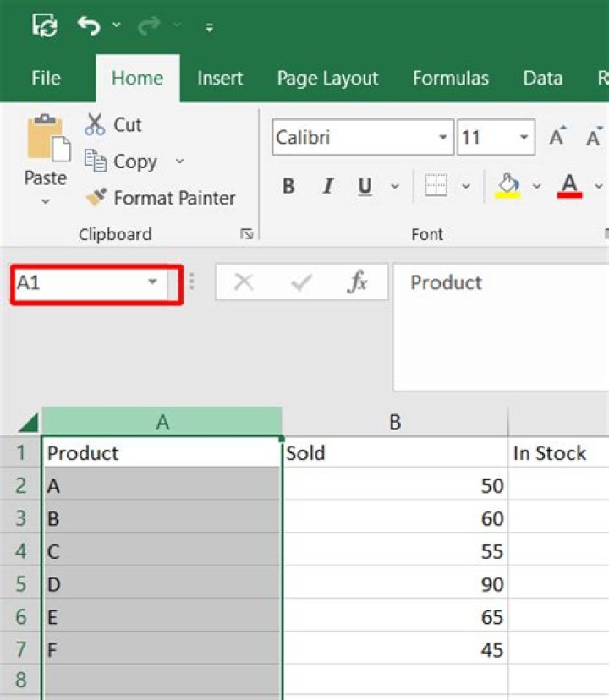The height and width of the screenshot is (700, 609).
Task: Click the font size box showing 11
Action: click(486, 137)
